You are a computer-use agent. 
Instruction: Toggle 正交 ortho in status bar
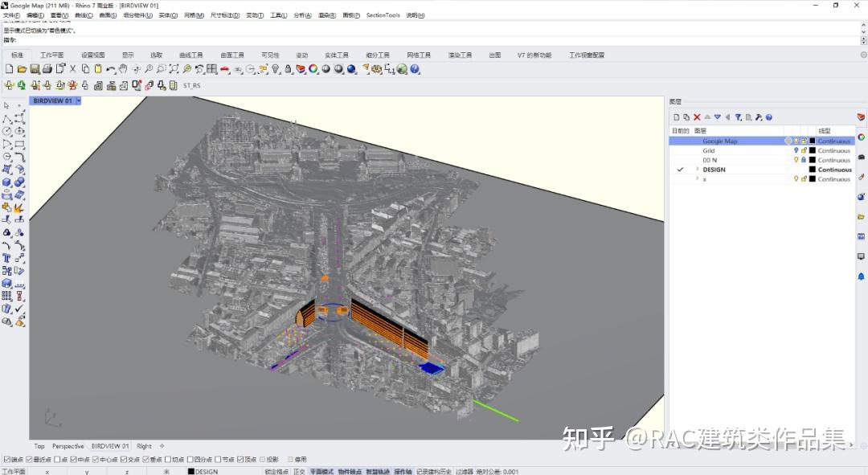coord(300,472)
